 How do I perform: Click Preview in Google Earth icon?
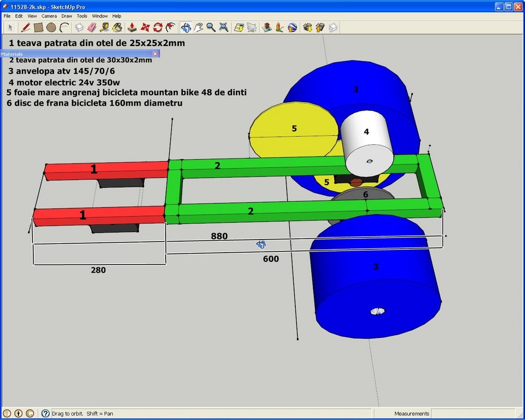point(292,27)
